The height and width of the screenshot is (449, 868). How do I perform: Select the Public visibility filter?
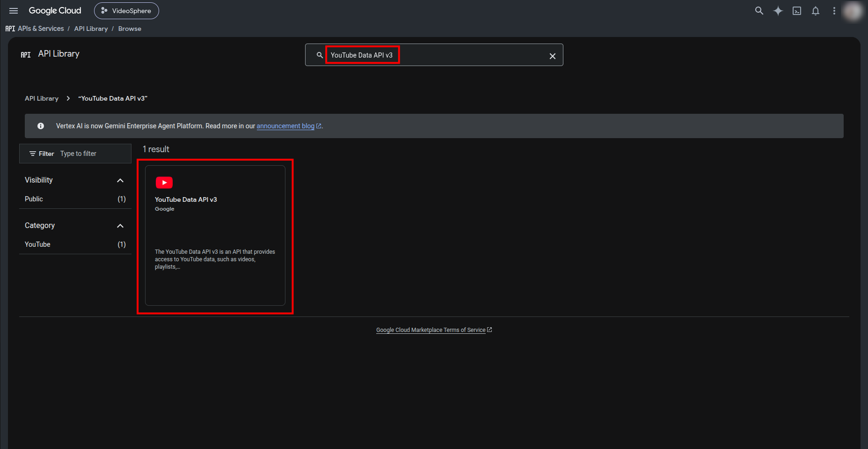click(75, 199)
